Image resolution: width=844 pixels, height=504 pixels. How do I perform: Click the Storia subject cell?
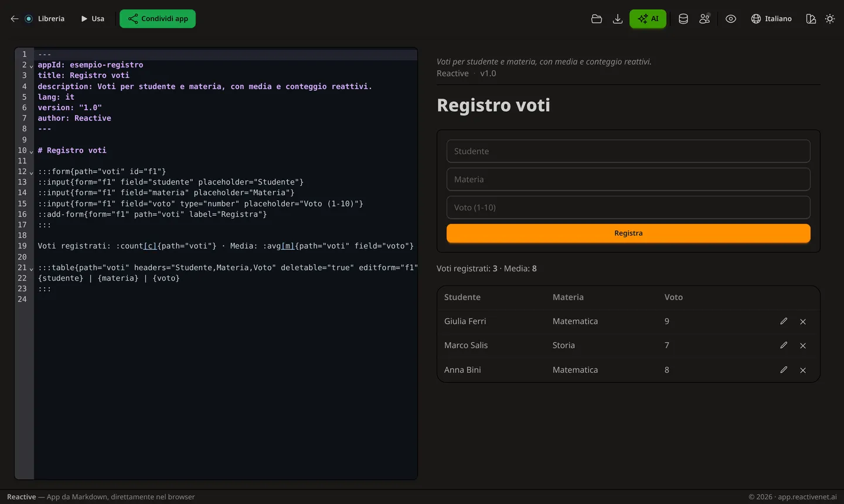click(564, 345)
